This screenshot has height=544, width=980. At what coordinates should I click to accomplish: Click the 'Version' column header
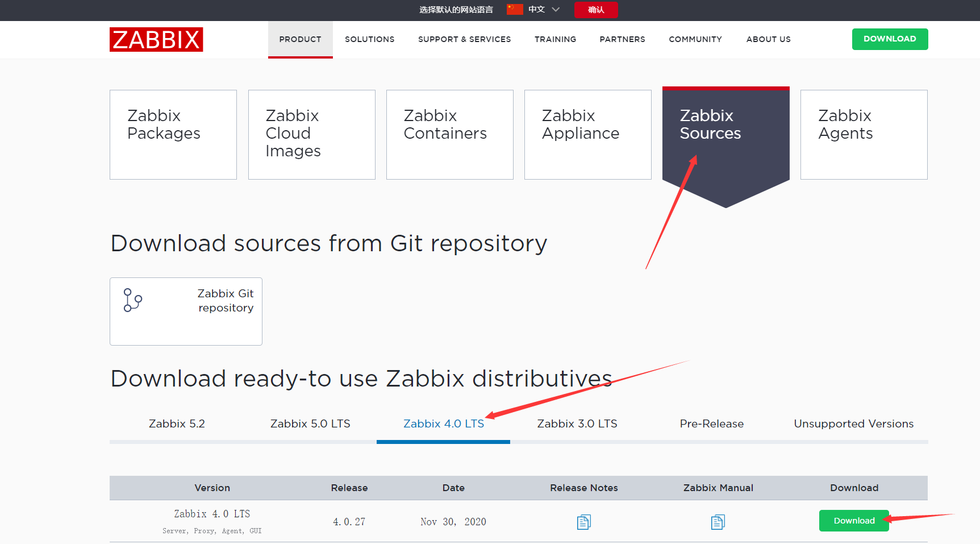click(212, 488)
